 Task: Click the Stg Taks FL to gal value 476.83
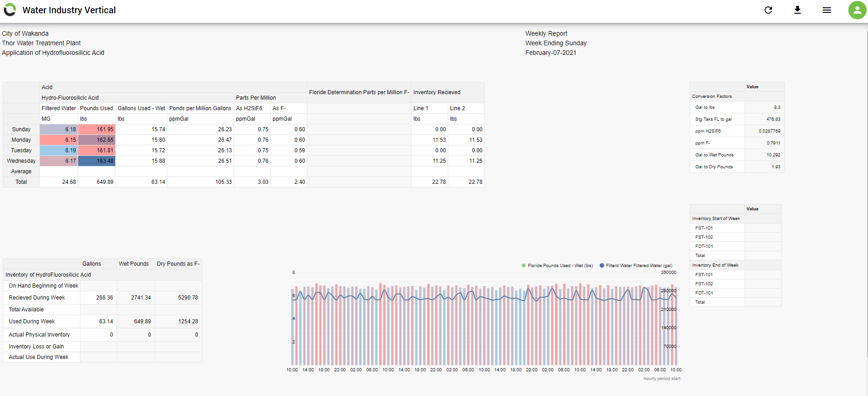click(x=764, y=119)
